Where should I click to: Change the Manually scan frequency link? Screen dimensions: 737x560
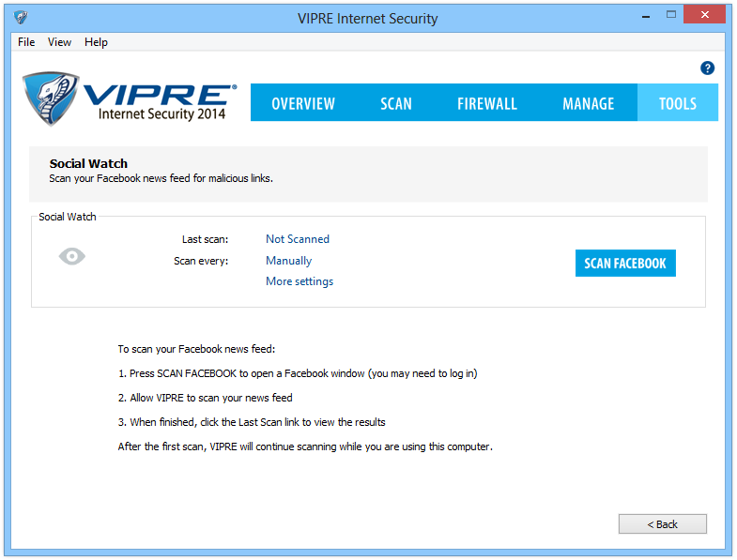click(289, 261)
